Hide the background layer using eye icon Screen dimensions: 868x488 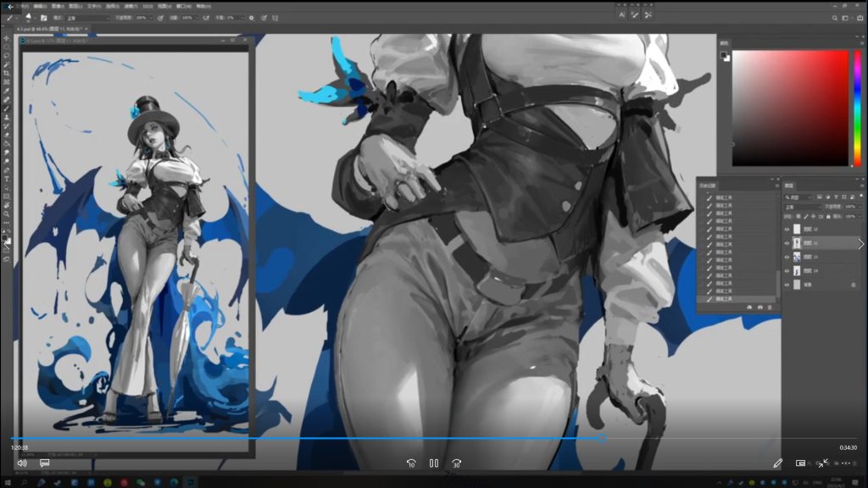(787, 285)
